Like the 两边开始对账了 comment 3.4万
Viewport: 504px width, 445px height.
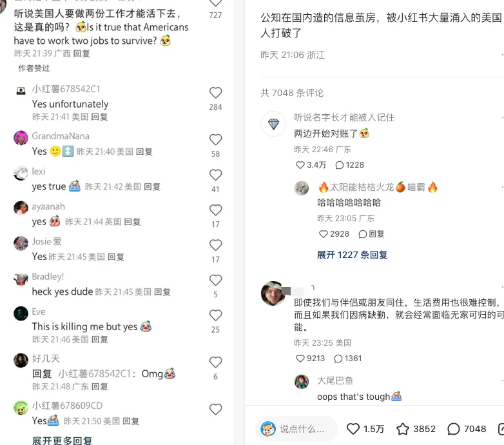pos(300,165)
